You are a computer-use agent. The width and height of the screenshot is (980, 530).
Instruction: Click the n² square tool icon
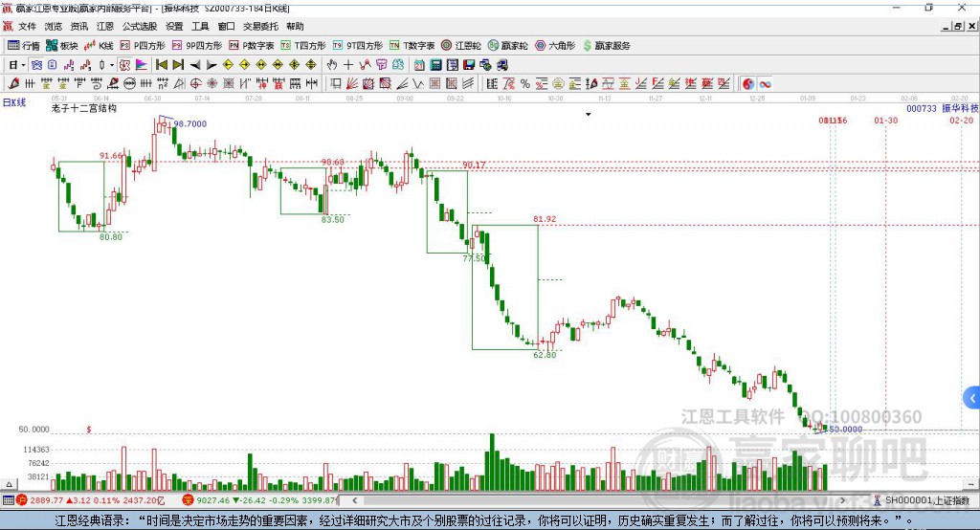tap(163, 83)
